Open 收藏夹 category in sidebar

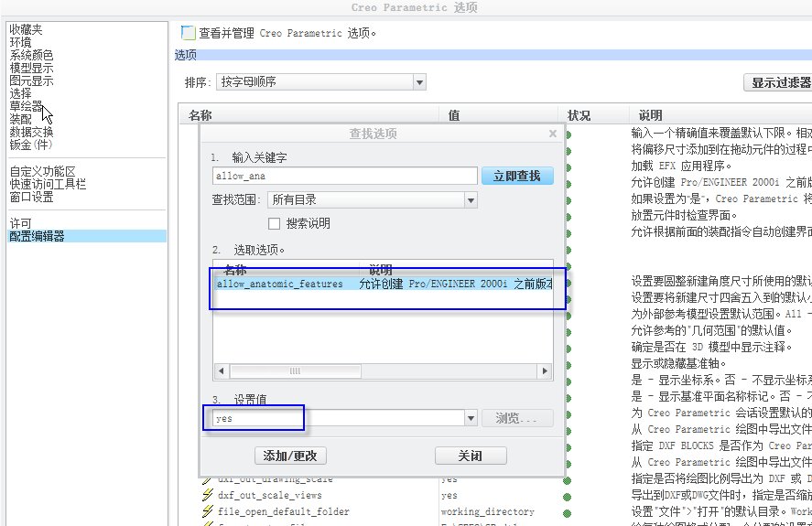[26, 29]
